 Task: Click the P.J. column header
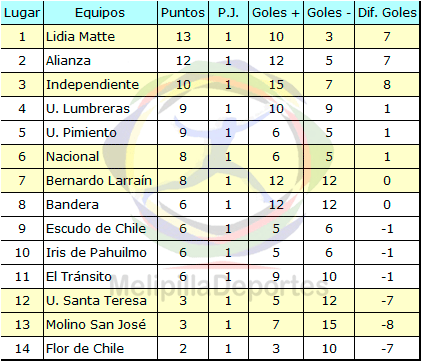(x=228, y=13)
